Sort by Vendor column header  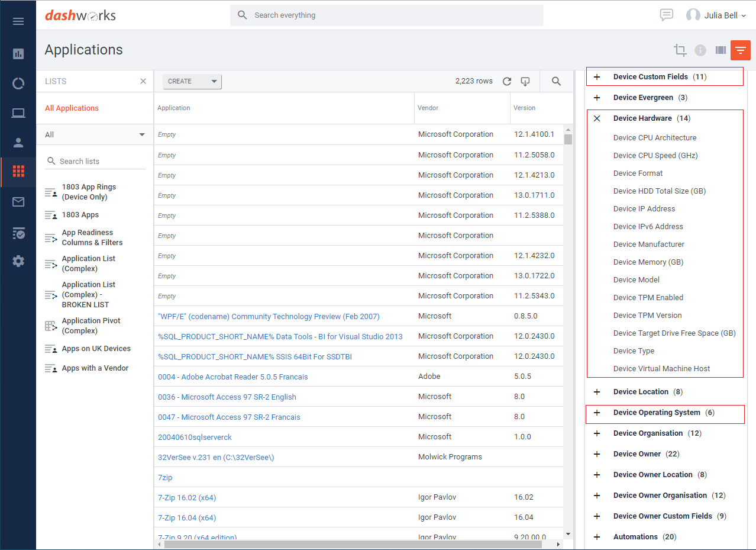tap(428, 108)
